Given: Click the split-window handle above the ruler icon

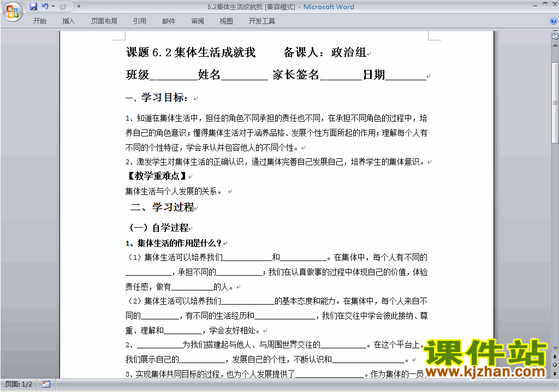Looking at the screenshot, I should click(555, 31).
